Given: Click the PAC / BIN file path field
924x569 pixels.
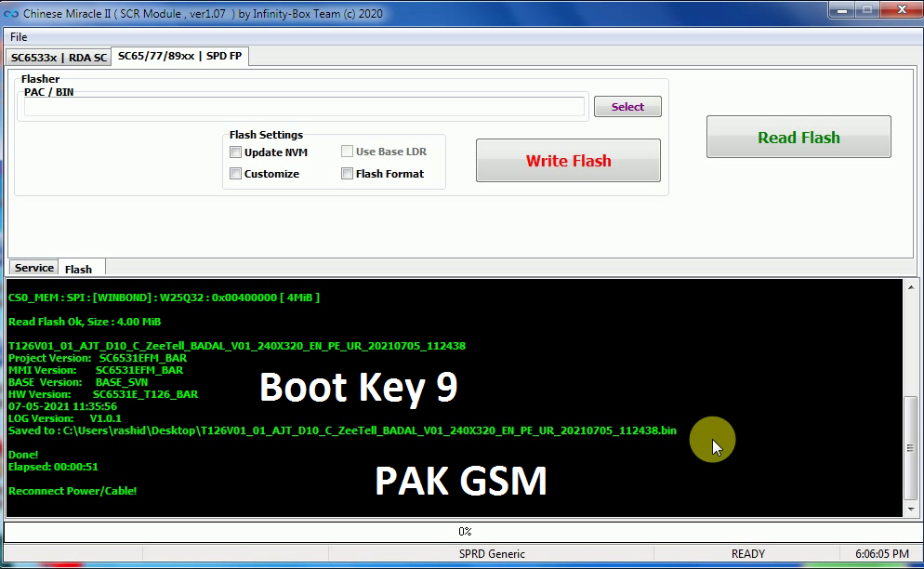Looking at the screenshot, I should [304, 107].
